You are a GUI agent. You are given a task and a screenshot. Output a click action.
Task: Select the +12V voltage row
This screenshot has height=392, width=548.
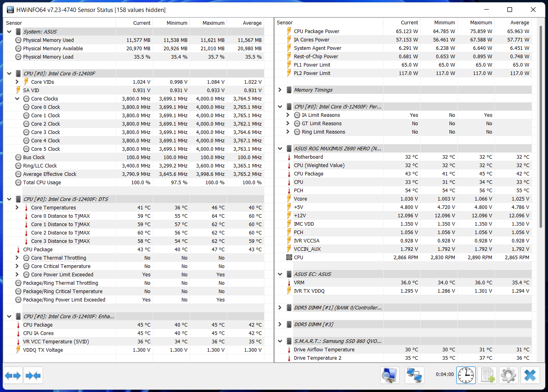403,216
